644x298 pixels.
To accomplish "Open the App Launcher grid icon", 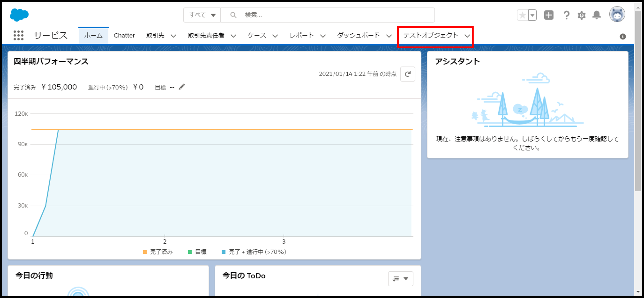I will click(x=19, y=35).
